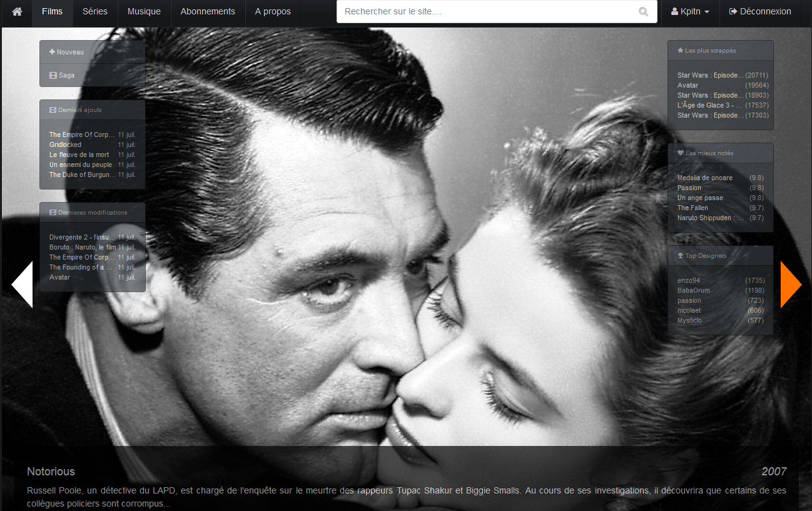This screenshot has width=812, height=511.
Task: Show the next slide with orange arrow
Action: pos(791,285)
